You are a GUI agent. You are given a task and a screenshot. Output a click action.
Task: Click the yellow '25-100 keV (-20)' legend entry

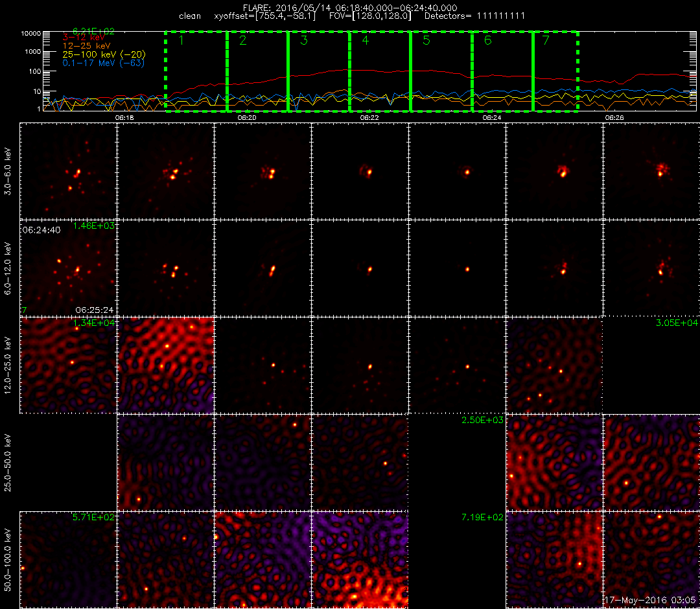pos(104,54)
